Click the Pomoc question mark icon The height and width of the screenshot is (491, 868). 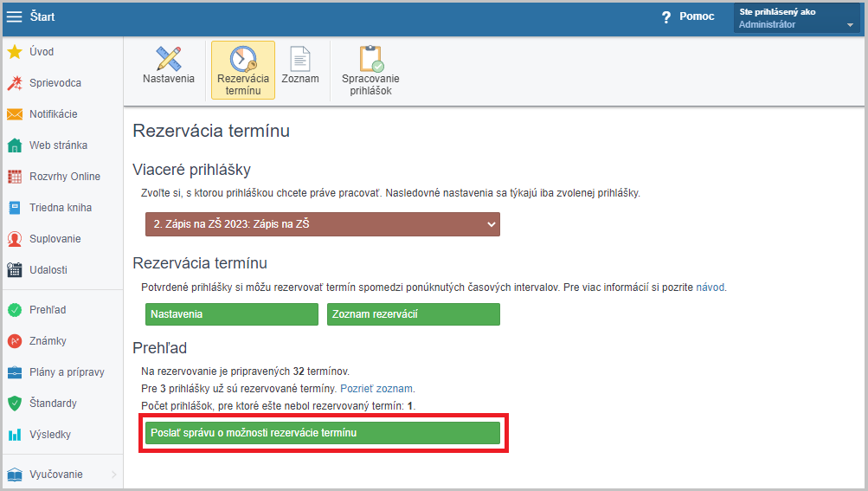[x=666, y=17]
